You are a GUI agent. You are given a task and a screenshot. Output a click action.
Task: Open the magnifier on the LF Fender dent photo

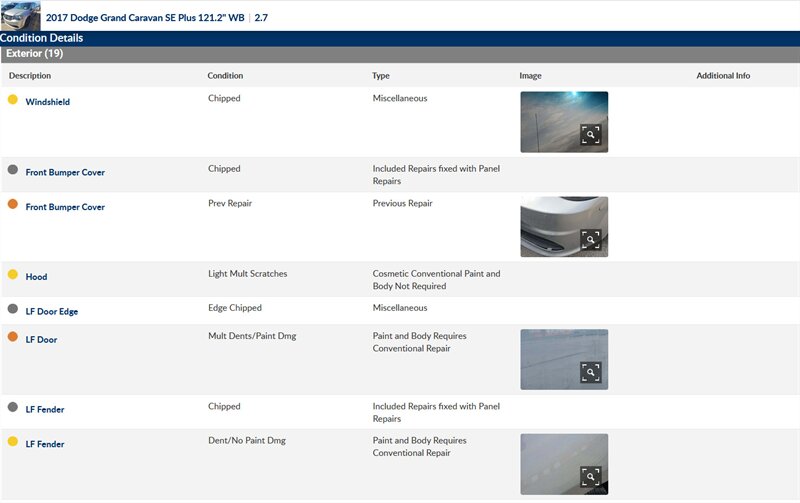(x=591, y=477)
